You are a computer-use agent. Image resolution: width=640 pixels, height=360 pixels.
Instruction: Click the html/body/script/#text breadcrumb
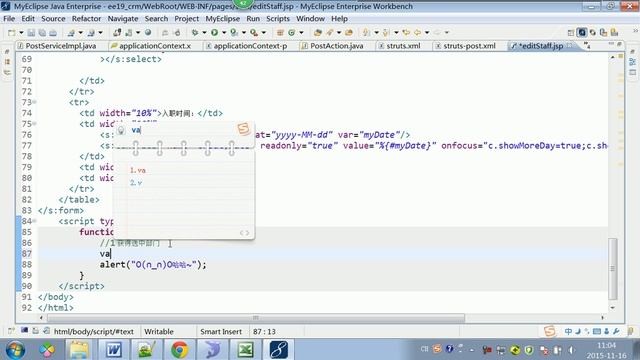point(93,331)
